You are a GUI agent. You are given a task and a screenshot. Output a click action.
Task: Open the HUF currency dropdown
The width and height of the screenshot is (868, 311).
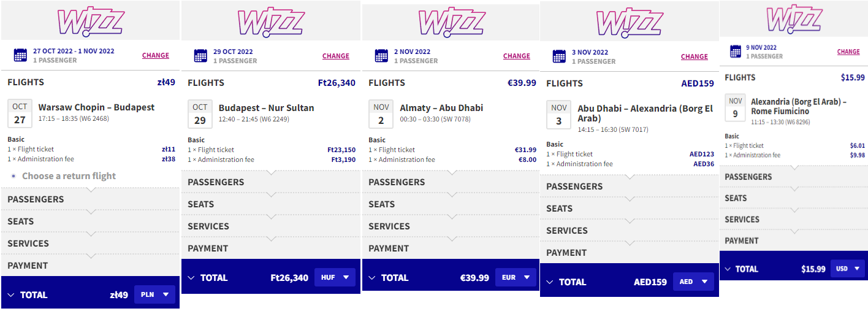click(x=335, y=277)
